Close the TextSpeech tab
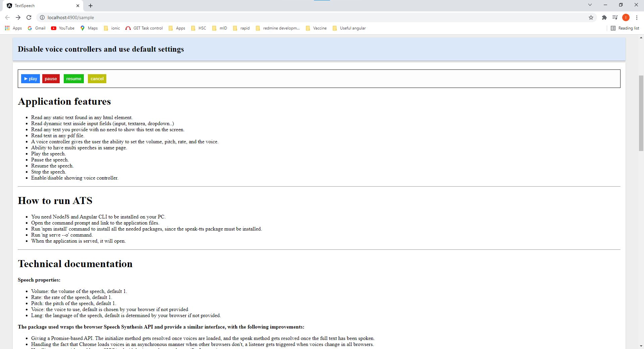The height and width of the screenshot is (349, 644). (78, 6)
